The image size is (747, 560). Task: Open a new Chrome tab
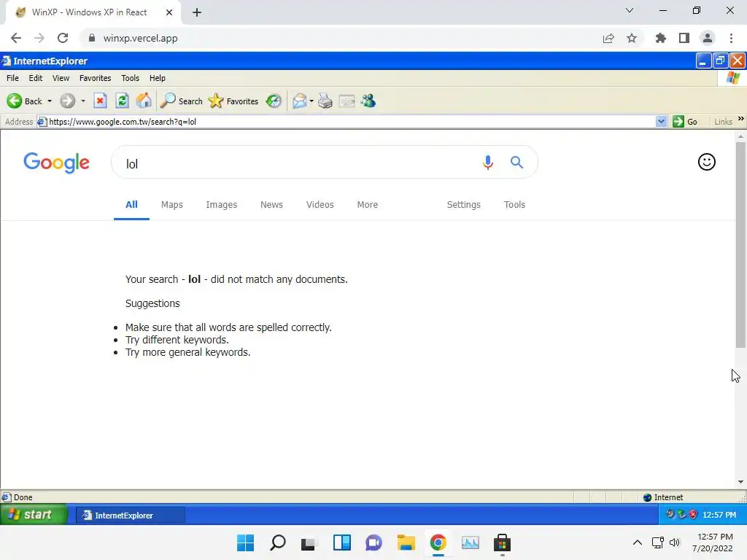tap(197, 12)
